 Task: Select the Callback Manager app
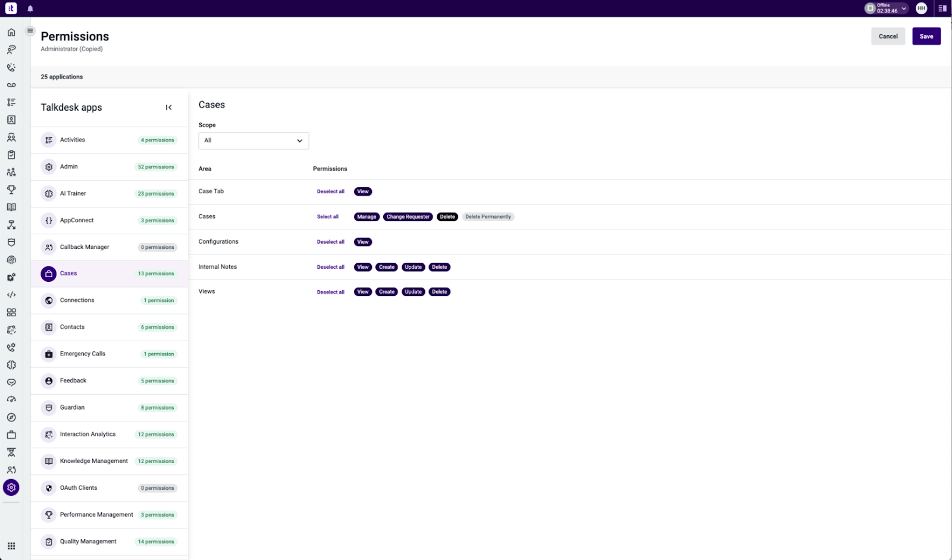coord(109,247)
